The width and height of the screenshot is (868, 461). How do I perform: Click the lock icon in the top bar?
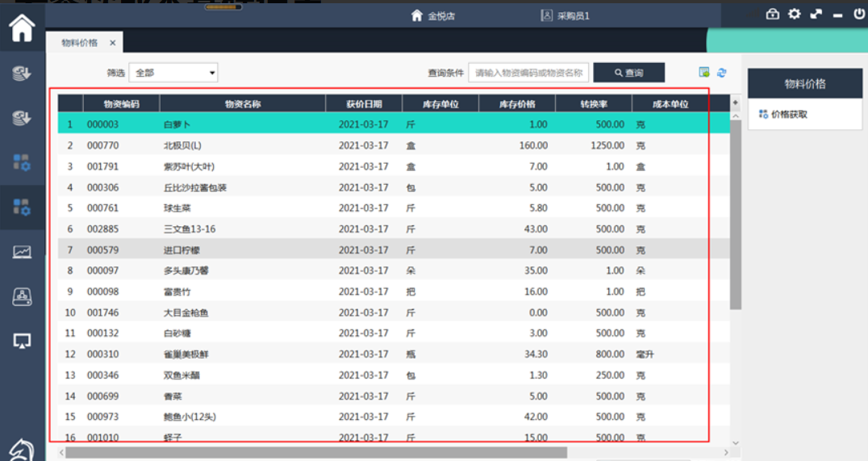(772, 14)
